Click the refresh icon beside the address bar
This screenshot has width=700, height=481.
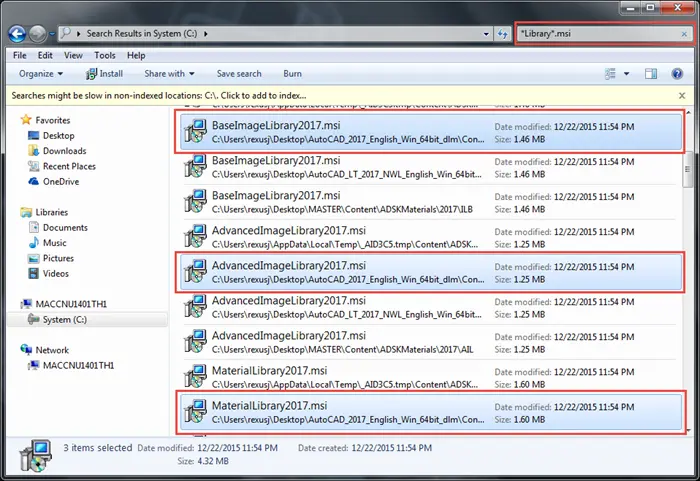(x=501, y=34)
